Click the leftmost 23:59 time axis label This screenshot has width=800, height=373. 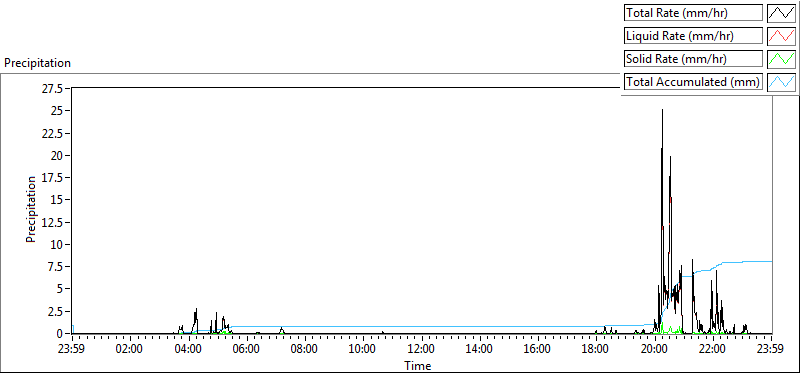click(x=72, y=350)
